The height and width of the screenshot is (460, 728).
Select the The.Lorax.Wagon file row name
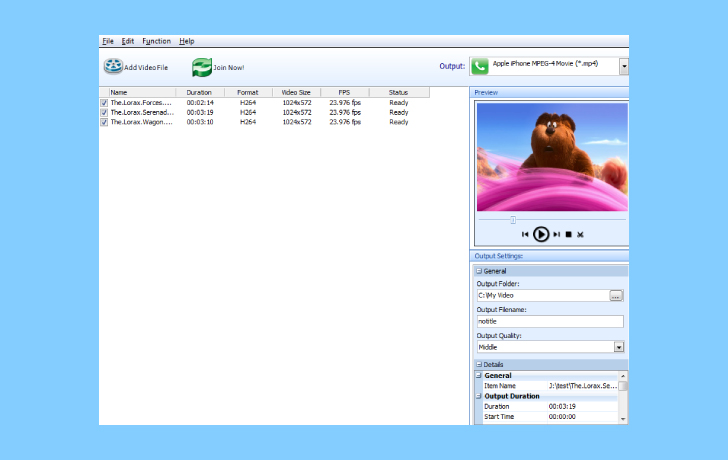[x=142, y=123]
